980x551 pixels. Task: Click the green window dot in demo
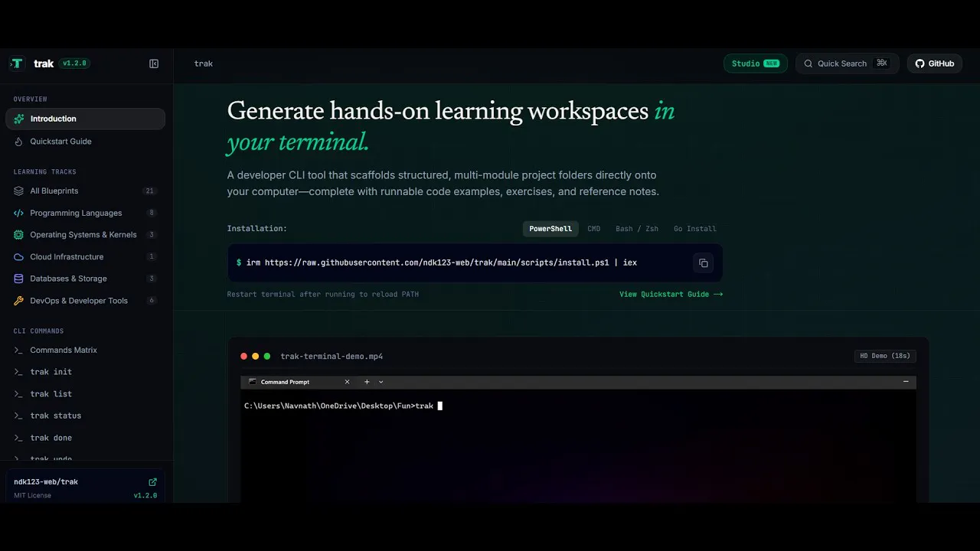click(x=267, y=357)
